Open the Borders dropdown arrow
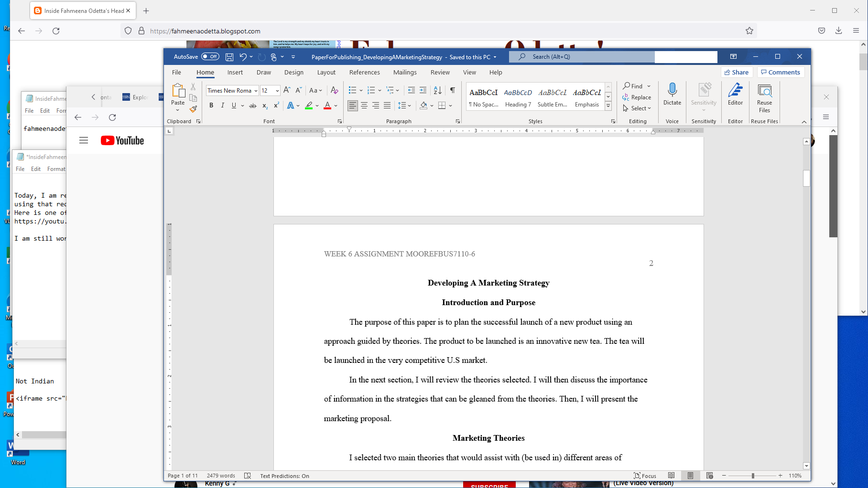The image size is (868, 488). point(450,106)
